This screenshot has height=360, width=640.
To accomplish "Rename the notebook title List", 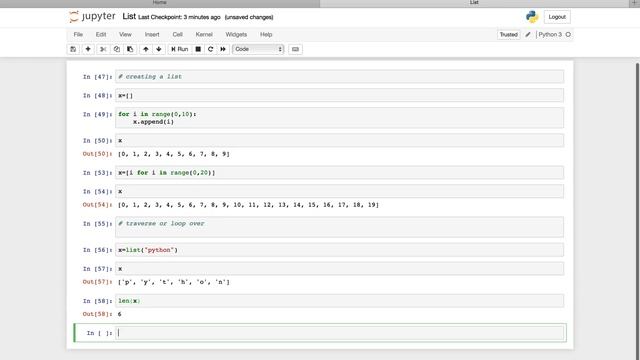I will tap(129, 17).
